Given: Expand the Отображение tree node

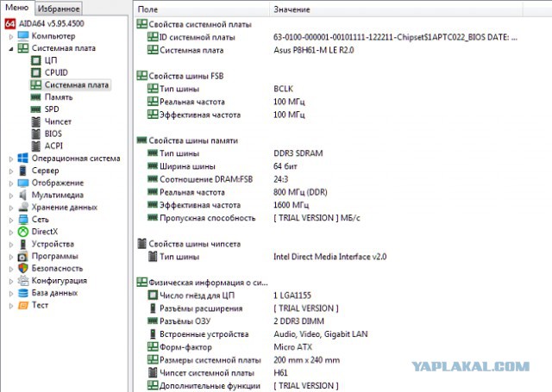Looking at the screenshot, I should click(x=11, y=184).
